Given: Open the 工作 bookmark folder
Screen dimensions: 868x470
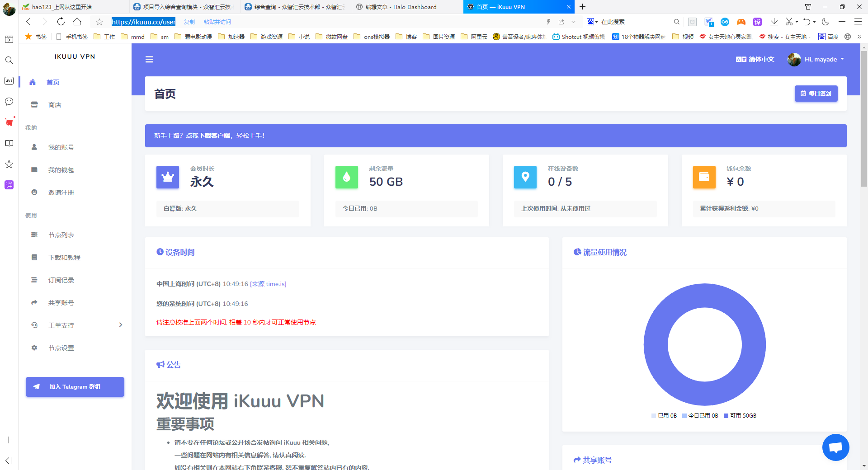Looking at the screenshot, I should coord(104,37).
